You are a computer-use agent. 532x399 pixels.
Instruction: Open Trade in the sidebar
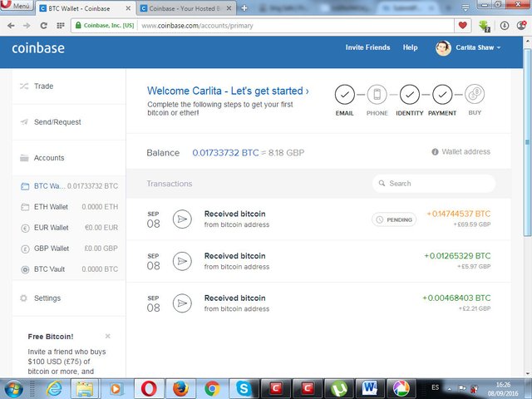tap(69, 86)
